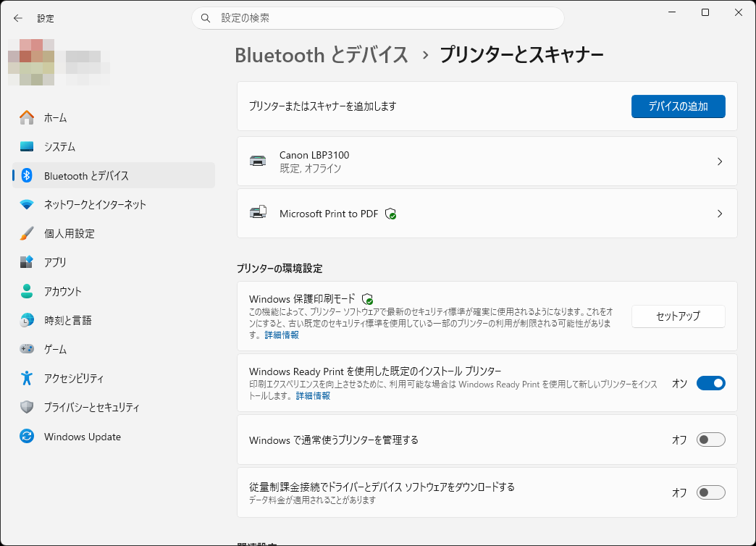Toggle Windows Ready Print default install switch
Image resolution: width=756 pixels, height=546 pixels.
tap(710, 384)
